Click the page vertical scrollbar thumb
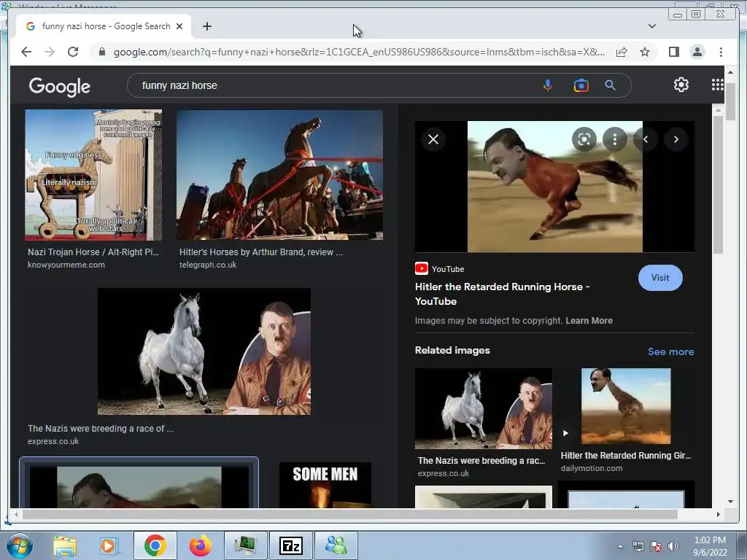This screenshot has width=747, height=560. 730,100
